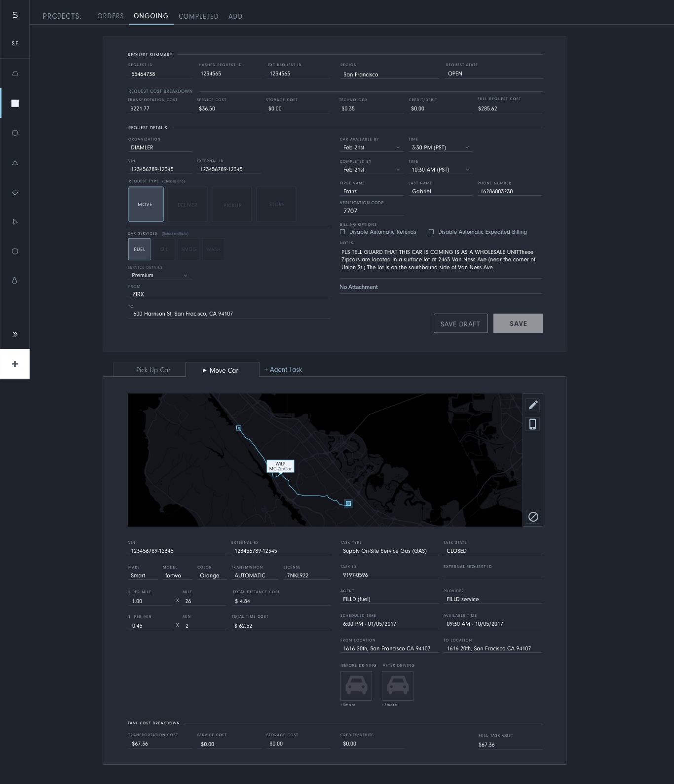Switch to ORDERS tab
This screenshot has height=784, width=674.
pyautogui.click(x=111, y=16)
